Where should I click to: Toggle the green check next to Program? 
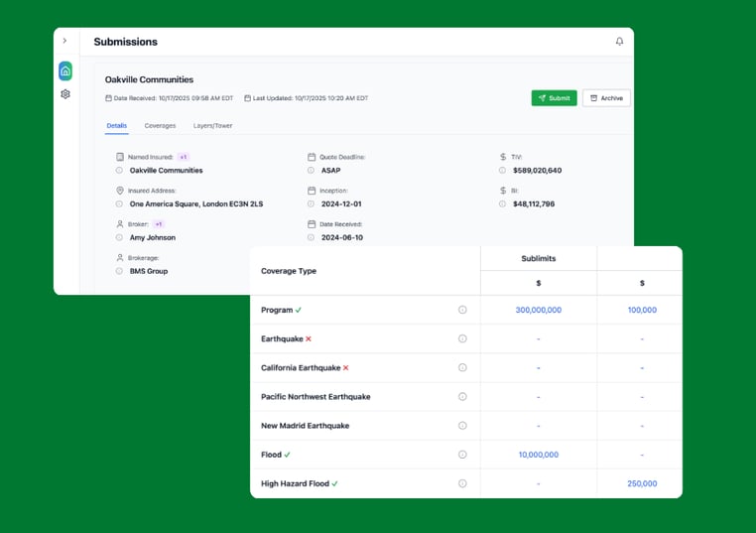point(299,310)
